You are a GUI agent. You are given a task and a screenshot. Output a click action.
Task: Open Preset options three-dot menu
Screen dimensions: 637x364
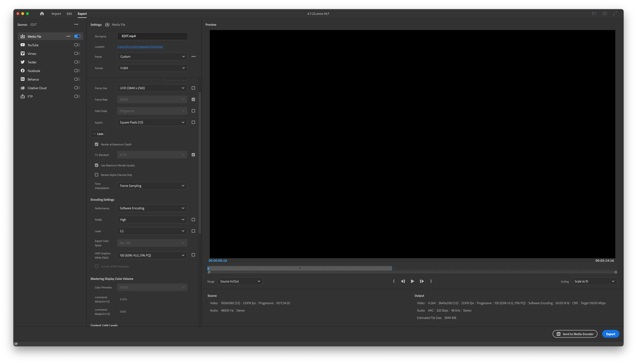[x=194, y=56]
